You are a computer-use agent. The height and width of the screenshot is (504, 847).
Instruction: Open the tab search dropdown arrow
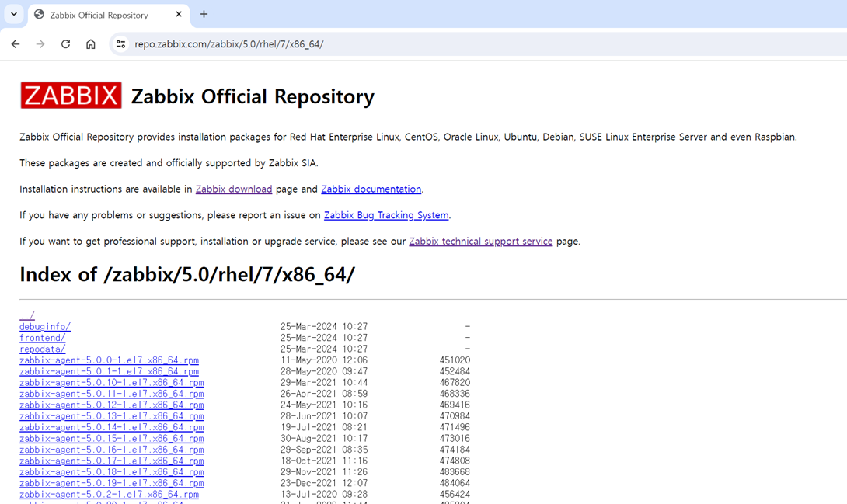(14, 14)
